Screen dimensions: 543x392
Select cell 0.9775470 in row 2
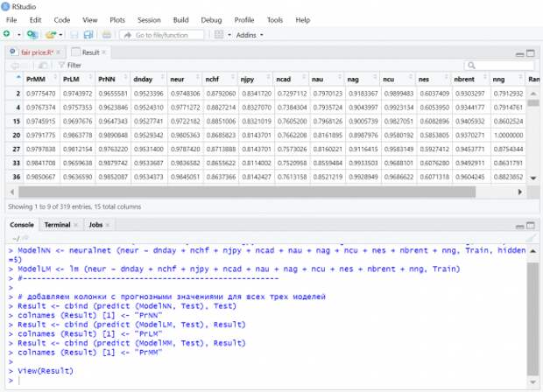(x=41, y=94)
